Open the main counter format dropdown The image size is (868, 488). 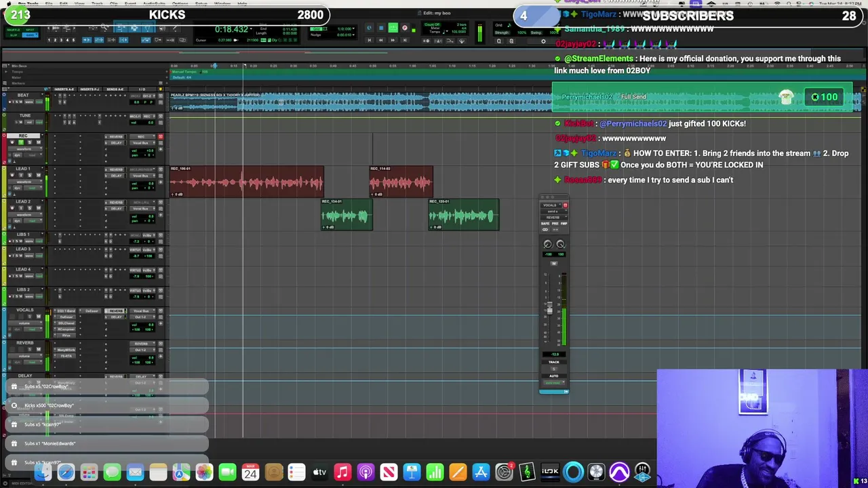coord(251,29)
